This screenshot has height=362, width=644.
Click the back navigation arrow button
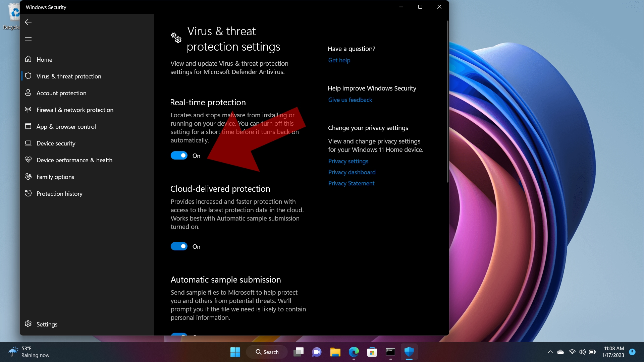coord(28,22)
